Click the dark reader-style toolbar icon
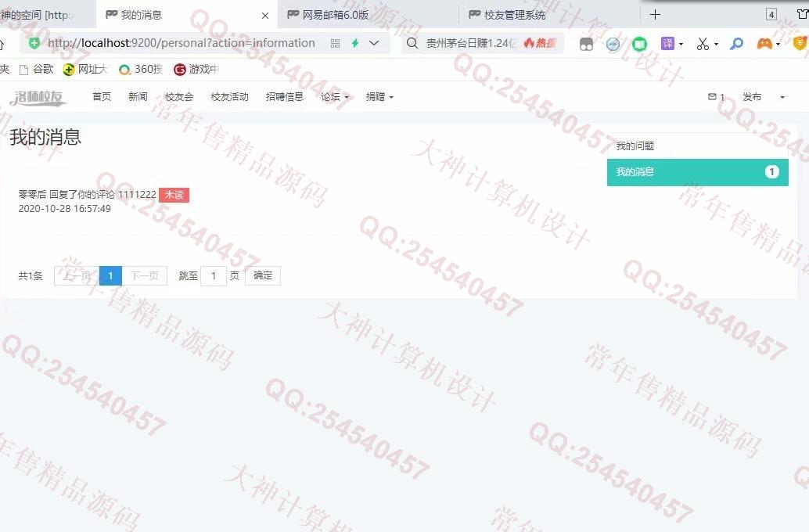This screenshot has width=809, height=532. tap(586, 45)
